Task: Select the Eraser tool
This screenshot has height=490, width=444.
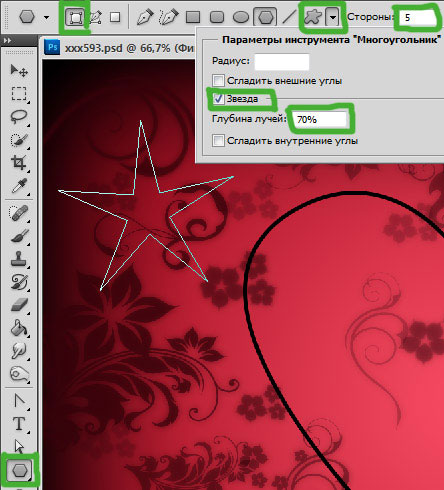Action: 19,305
